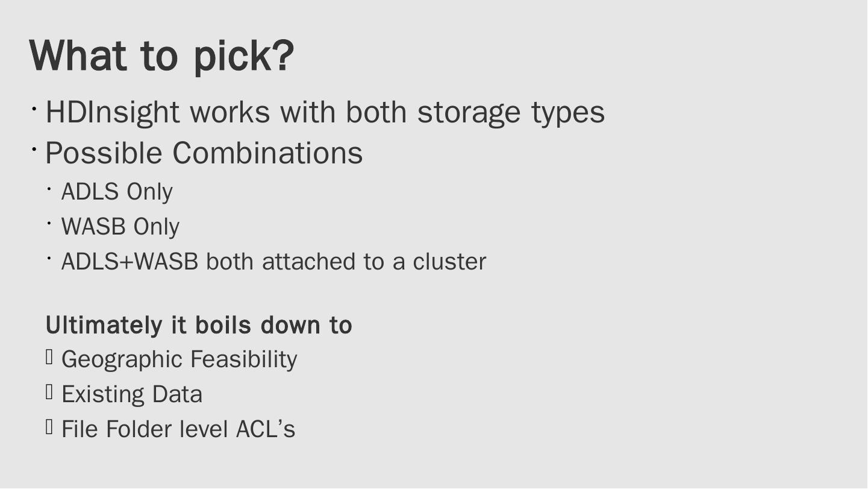Click the "Existing Data" text
The width and height of the screenshot is (868, 489).
point(132,394)
